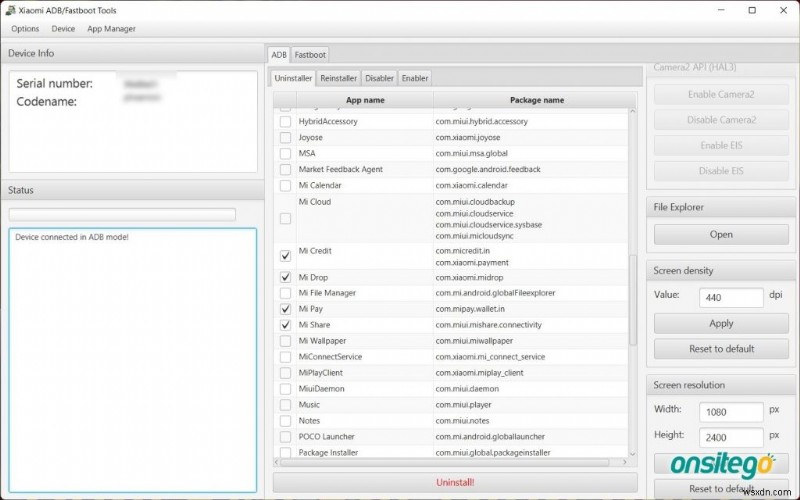Click the screen Height input field
The width and height of the screenshot is (800, 500).
coord(731,437)
